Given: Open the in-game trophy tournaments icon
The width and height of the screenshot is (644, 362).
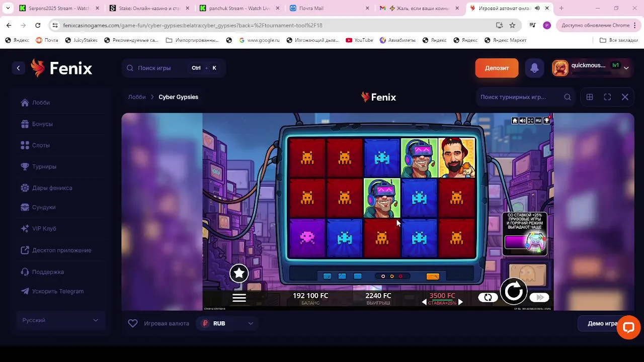Looking at the screenshot, I should coord(546,121).
